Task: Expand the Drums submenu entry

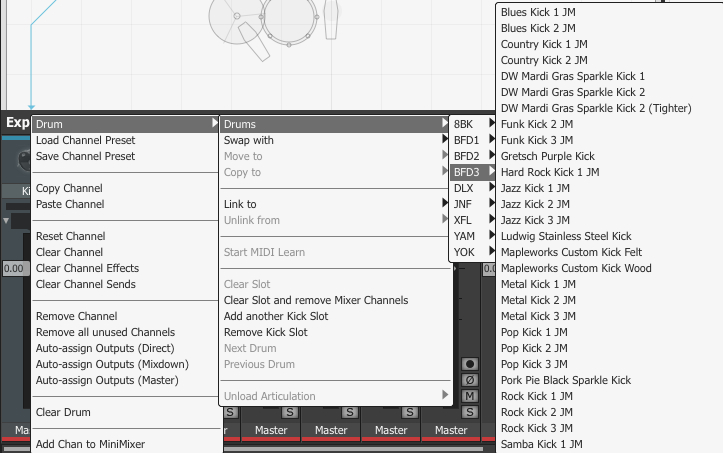Action: tap(335, 124)
